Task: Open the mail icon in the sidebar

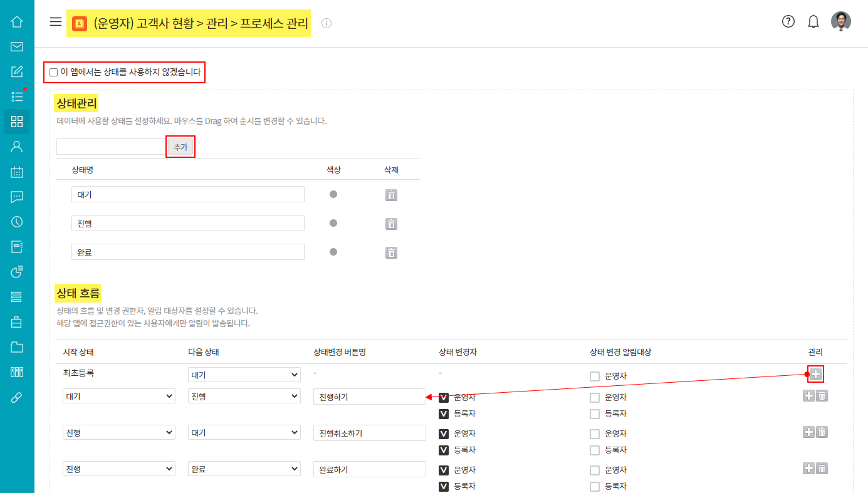Action: pyautogui.click(x=17, y=46)
